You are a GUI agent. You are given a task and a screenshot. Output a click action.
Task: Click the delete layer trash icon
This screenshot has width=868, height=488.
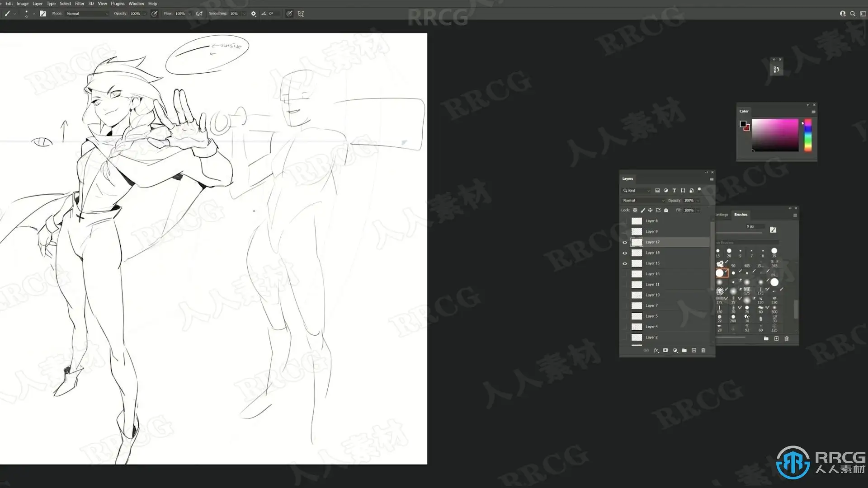(703, 350)
